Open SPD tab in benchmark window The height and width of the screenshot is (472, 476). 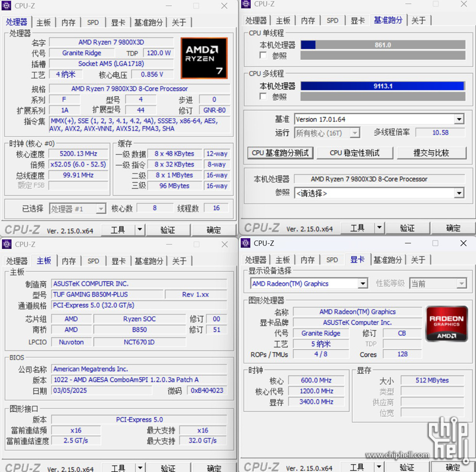pos(332,20)
